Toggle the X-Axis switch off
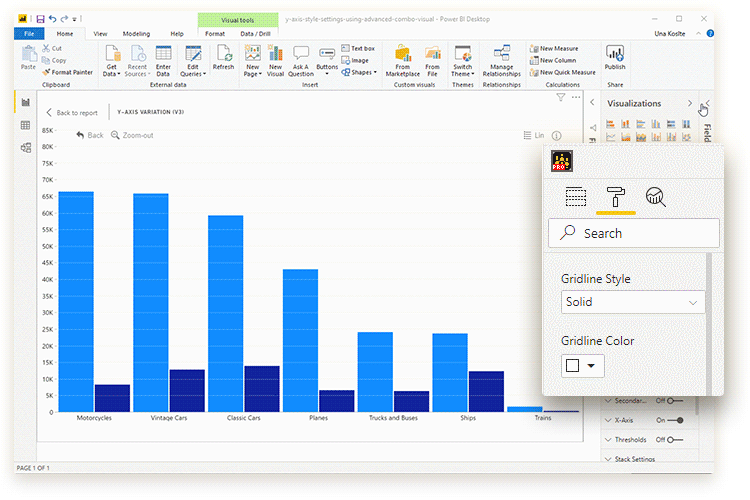 click(x=675, y=420)
